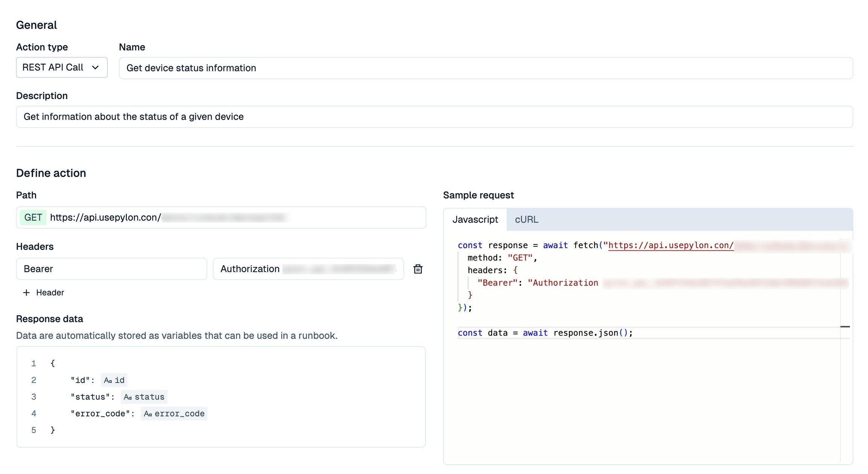Image resolution: width=868 pixels, height=474 pixels.
Task: Place cursor on const data code line
Action: coord(545,333)
